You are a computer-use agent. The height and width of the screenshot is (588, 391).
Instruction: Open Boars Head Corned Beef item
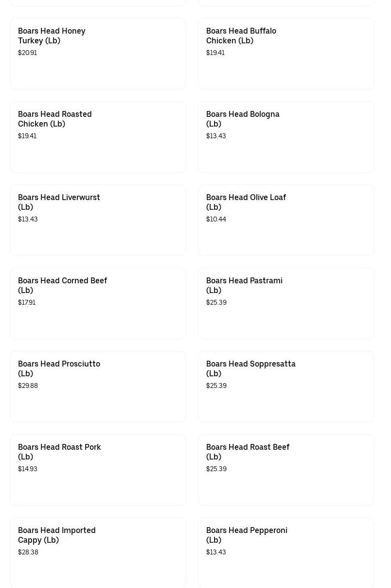98,304
